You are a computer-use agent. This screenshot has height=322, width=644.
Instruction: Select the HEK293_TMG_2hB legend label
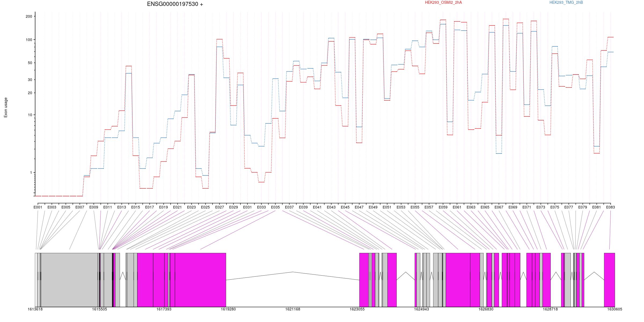566,2
